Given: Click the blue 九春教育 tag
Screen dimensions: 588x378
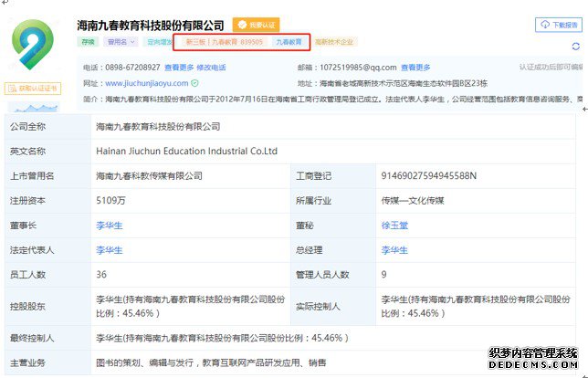Looking at the screenshot, I should (289, 42).
